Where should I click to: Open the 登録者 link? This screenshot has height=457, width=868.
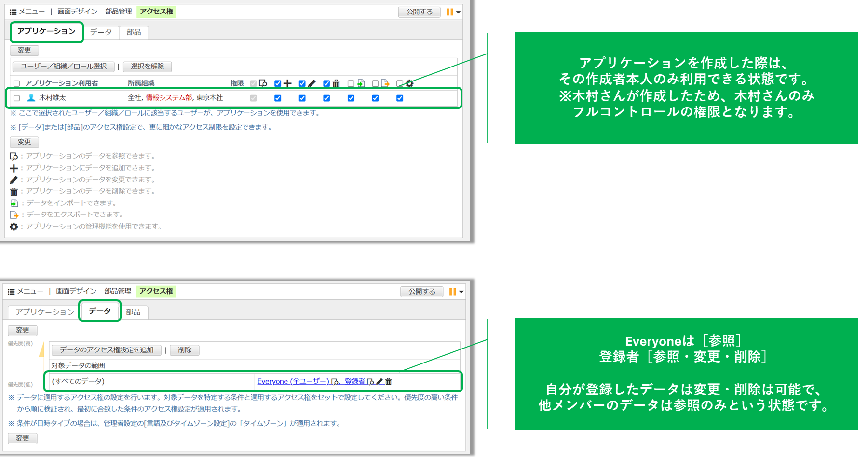coord(355,381)
